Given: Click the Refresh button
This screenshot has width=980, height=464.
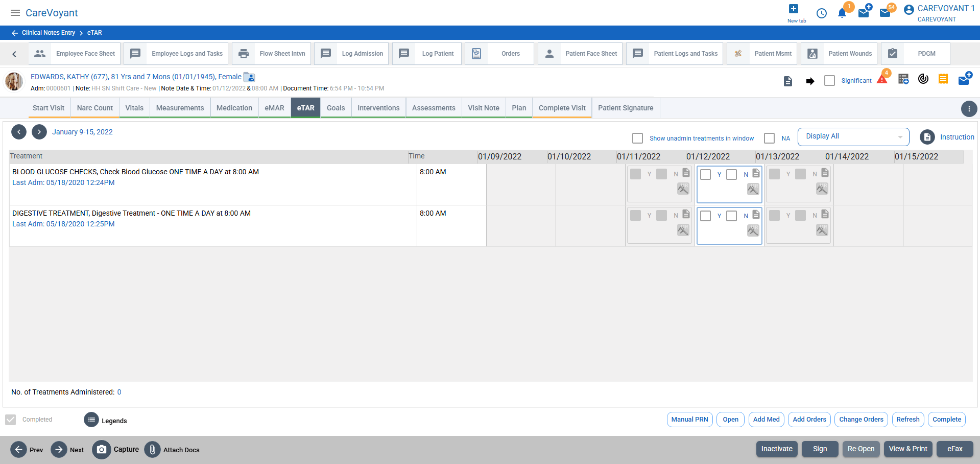Looking at the screenshot, I should [x=908, y=420].
